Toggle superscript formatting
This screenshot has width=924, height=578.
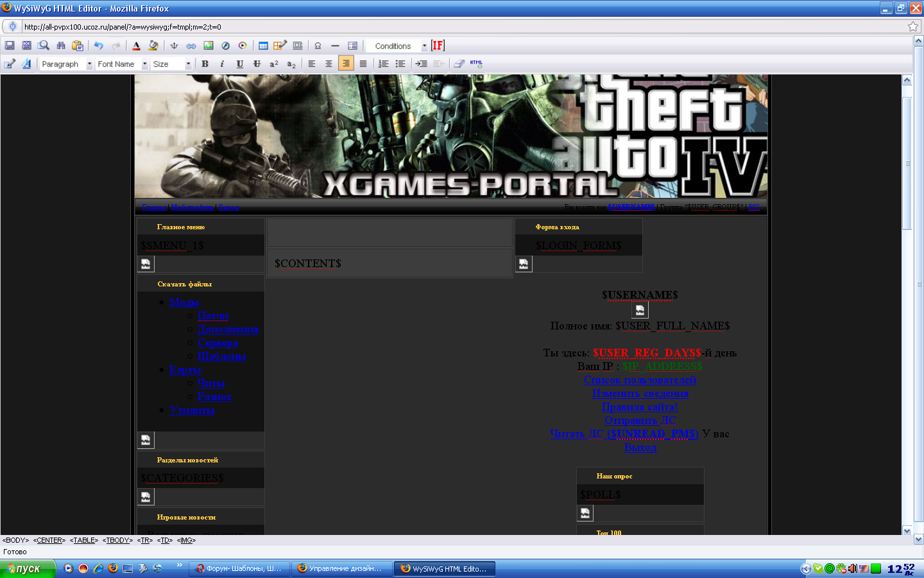pyautogui.click(x=274, y=64)
